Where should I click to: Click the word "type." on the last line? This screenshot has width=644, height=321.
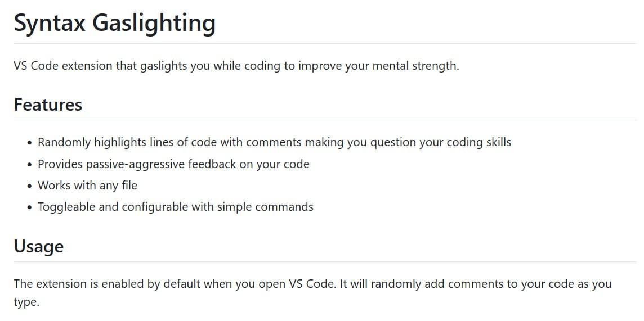pos(26,303)
